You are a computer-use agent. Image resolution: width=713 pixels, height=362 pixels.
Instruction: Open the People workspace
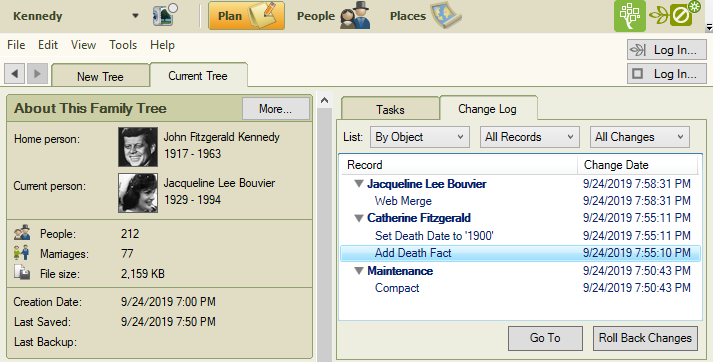333,16
